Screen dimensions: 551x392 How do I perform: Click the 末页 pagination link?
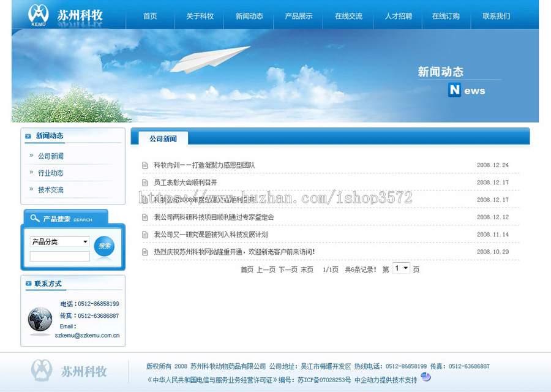click(x=307, y=268)
